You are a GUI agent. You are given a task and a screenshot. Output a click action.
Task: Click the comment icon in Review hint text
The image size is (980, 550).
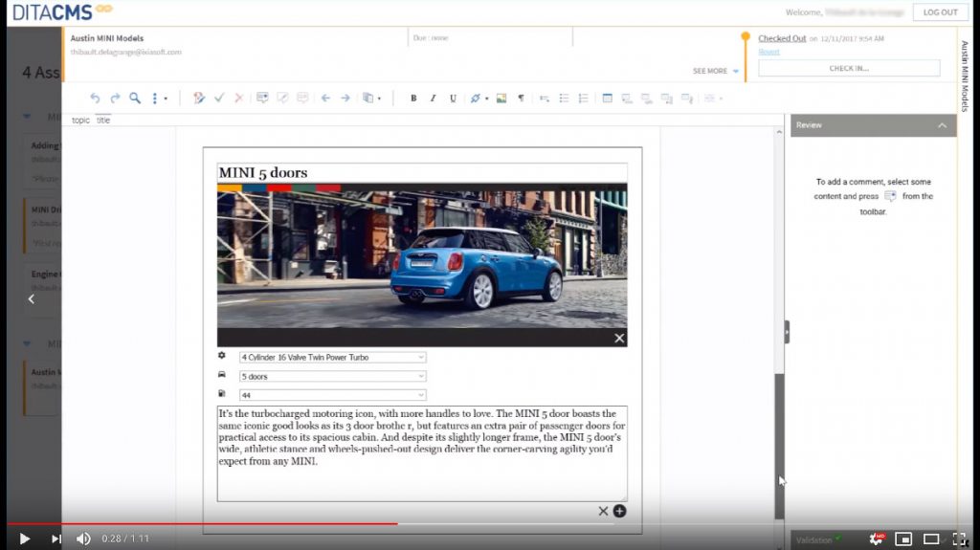click(x=890, y=196)
